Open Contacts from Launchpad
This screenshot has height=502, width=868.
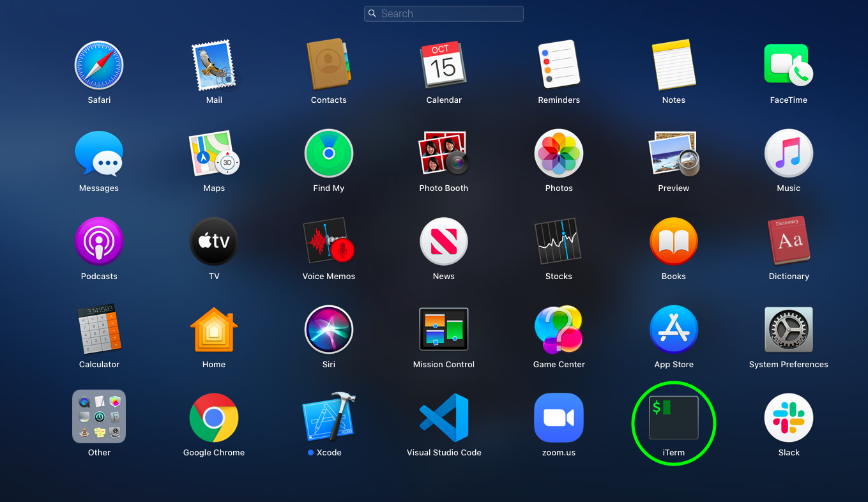[x=329, y=65]
